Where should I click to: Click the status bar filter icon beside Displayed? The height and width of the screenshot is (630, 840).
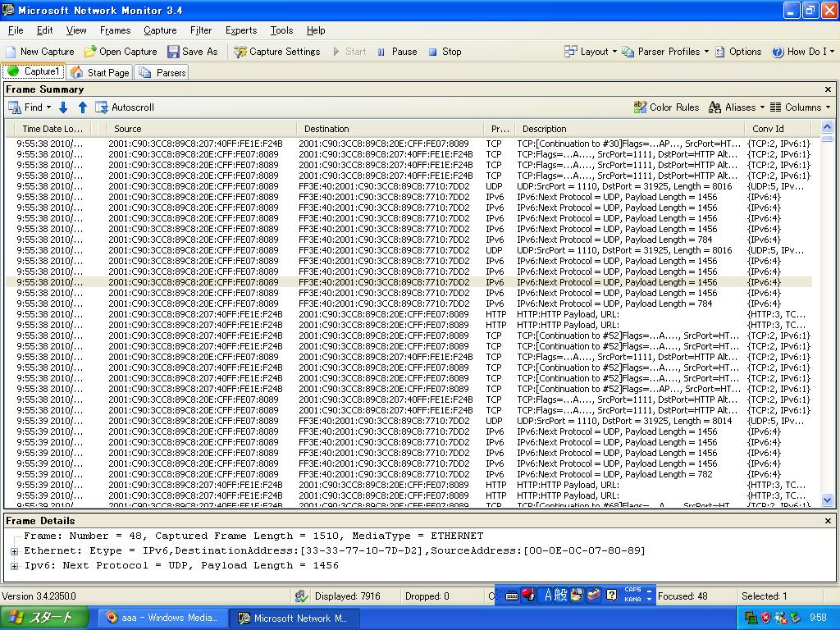(302, 596)
